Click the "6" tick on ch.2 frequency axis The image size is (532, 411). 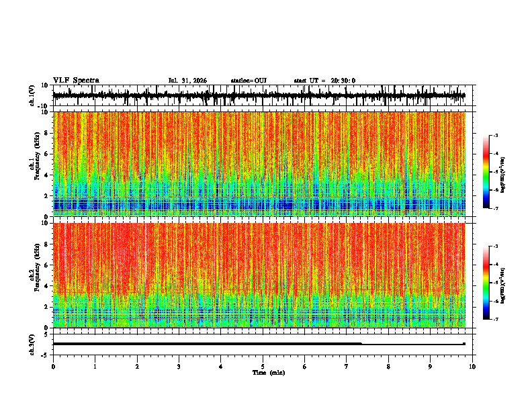[47, 265]
